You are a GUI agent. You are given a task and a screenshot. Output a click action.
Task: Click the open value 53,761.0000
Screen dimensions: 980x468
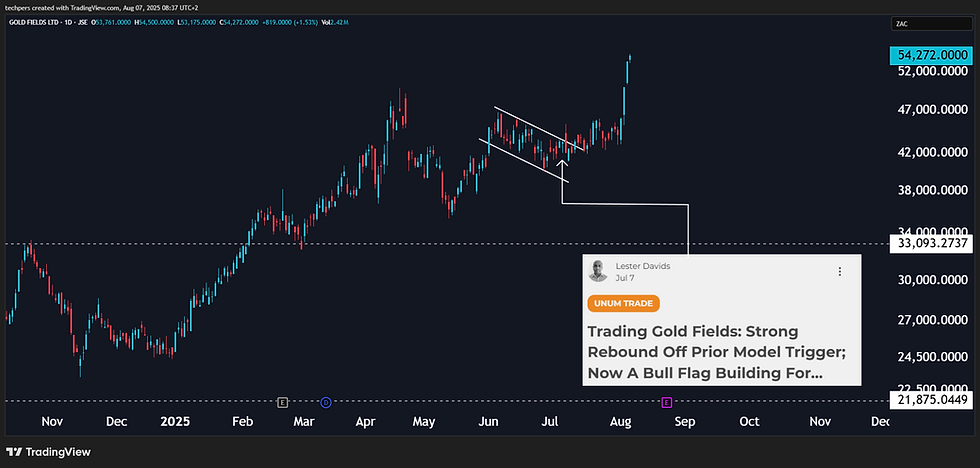point(114,22)
